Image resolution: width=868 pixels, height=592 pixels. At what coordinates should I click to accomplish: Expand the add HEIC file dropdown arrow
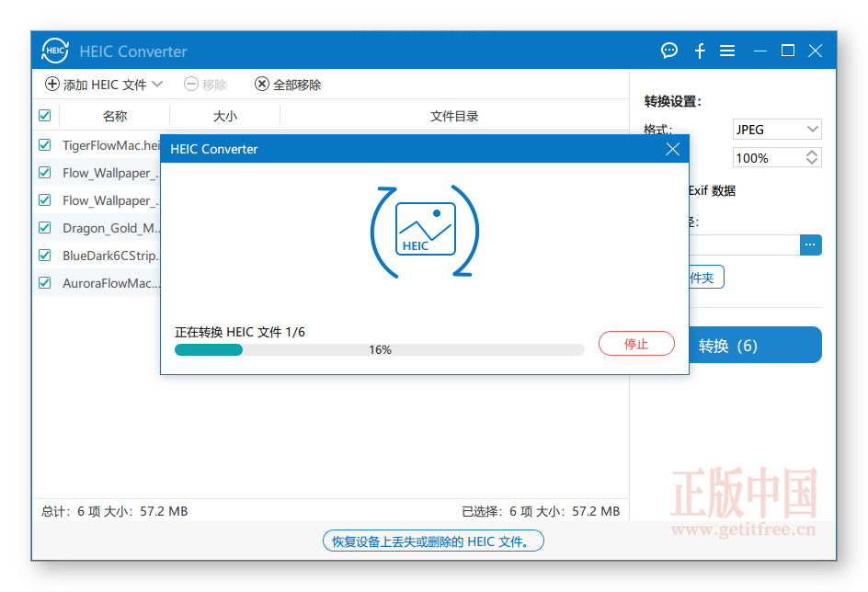pyautogui.click(x=157, y=84)
